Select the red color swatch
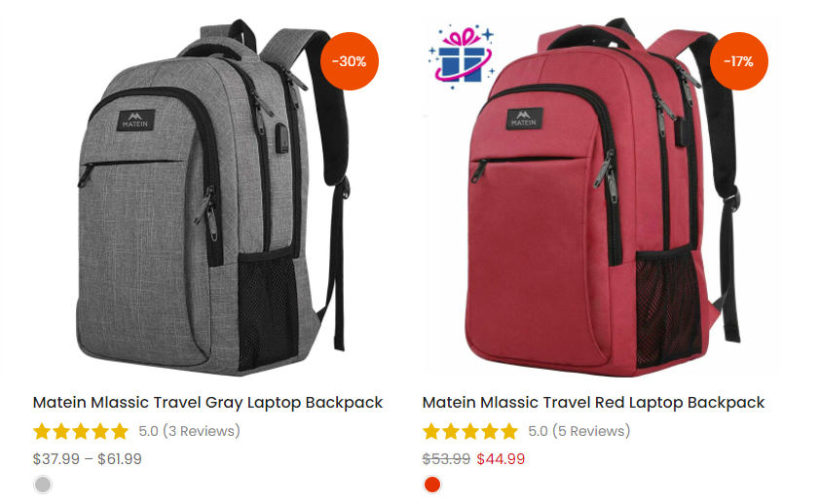Screen dimensions: 820x504 tap(432, 485)
